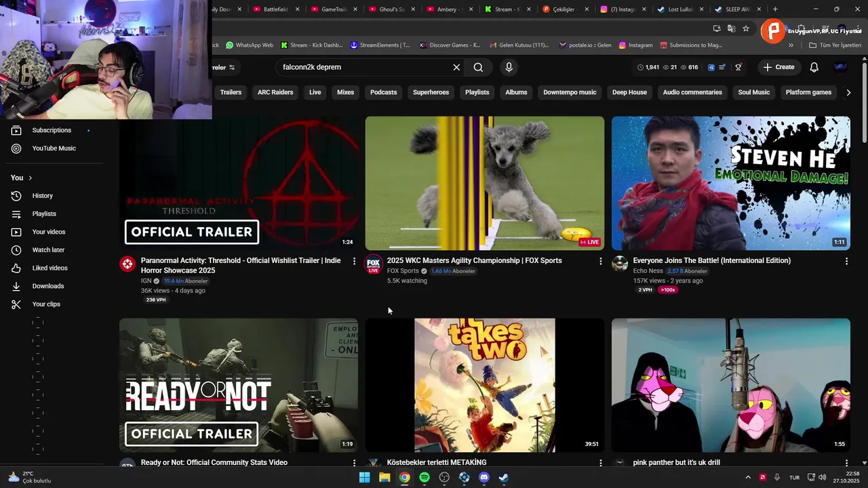The height and width of the screenshot is (488, 868).
Task: Click the magnifier search button
Action: click(478, 67)
